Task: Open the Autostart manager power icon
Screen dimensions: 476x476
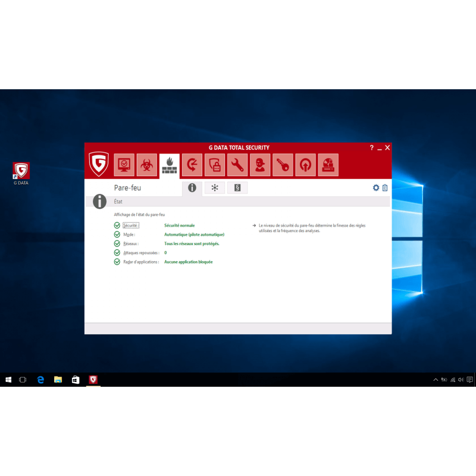Action: [305, 165]
